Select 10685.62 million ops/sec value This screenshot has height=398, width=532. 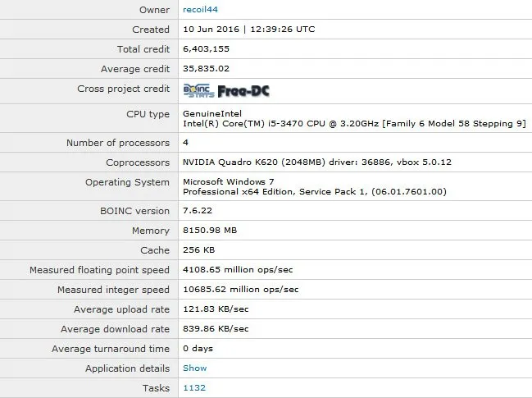pyautogui.click(x=241, y=290)
